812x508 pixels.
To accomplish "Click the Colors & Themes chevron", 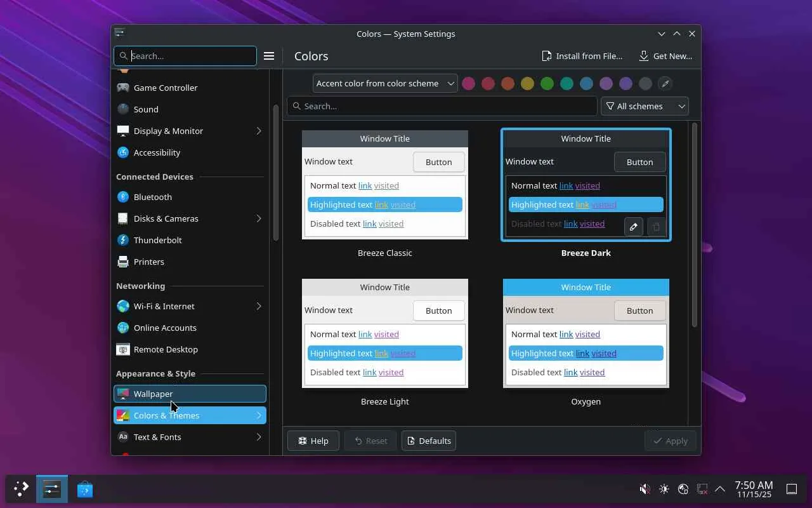I will (x=259, y=415).
